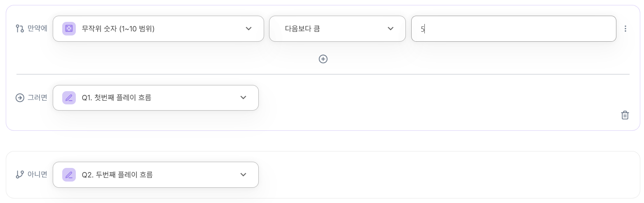Screen dimensions: 644x203
Task: Open the Q2. 두번째 플레이 흐름 dropdown
Action: pyautogui.click(x=155, y=175)
